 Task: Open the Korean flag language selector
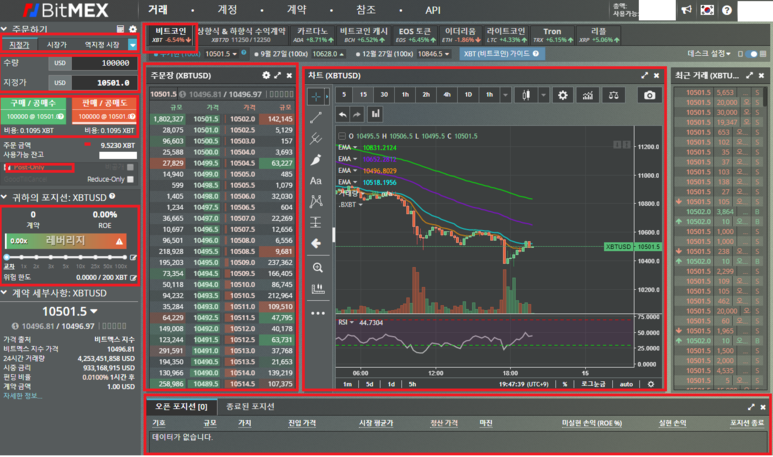point(707,10)
